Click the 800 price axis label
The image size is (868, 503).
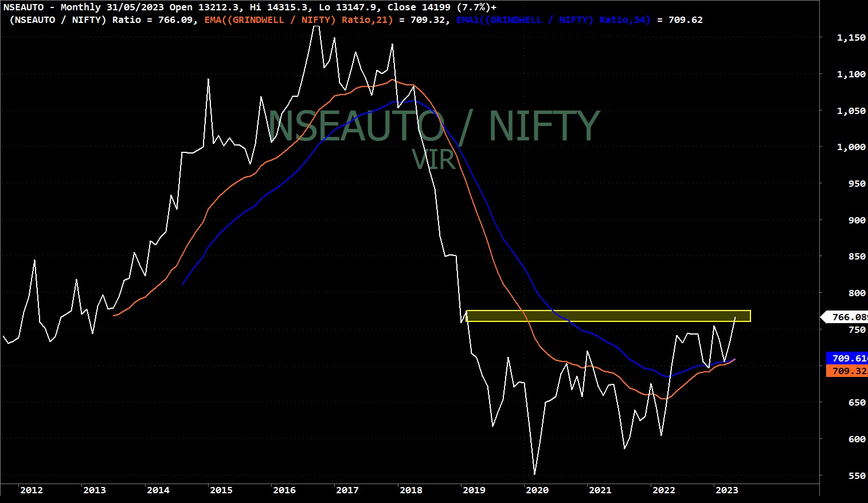(857, 293)
